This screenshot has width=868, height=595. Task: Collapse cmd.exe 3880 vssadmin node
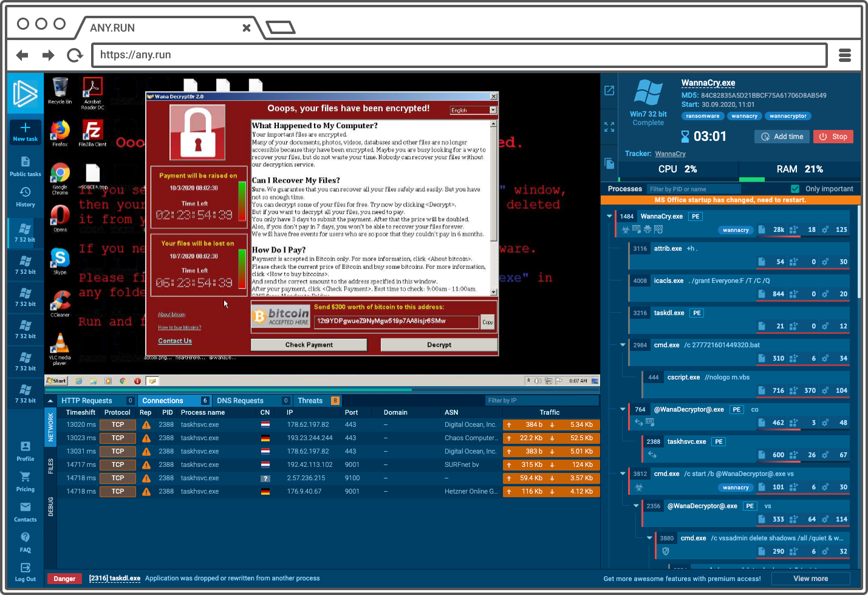click(x=649, y=538)
